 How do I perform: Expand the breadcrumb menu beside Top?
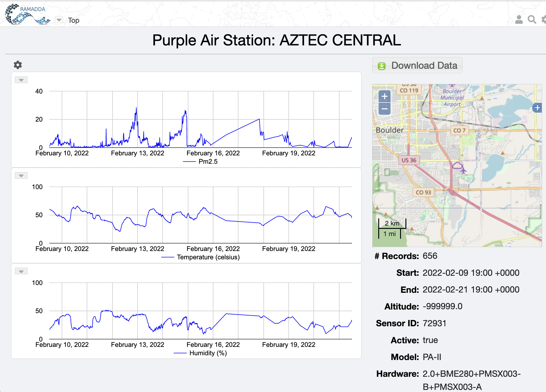point(59,20)
